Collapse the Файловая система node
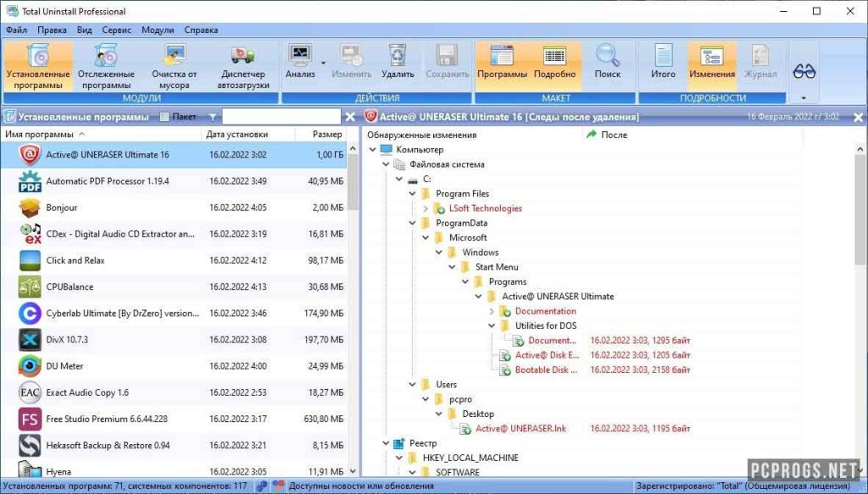The width and height of the screenshot is (868, 494). [x=386, y=164]
